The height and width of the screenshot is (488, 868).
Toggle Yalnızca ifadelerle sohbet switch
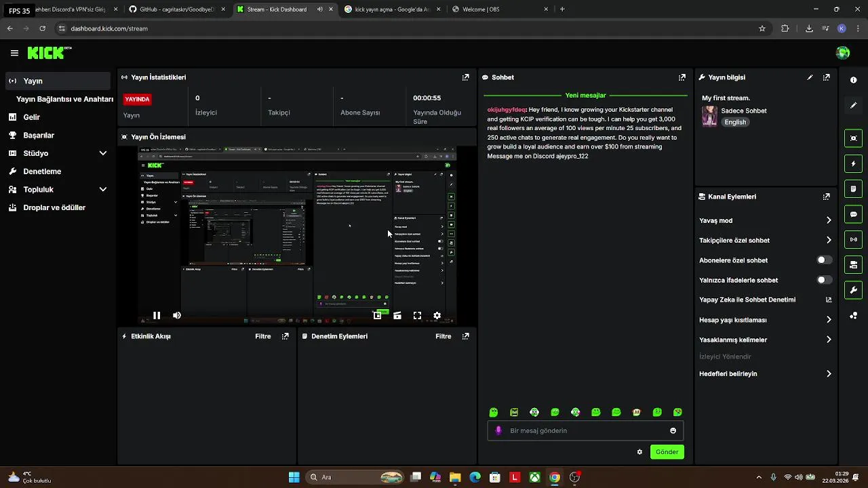point(824,280)
